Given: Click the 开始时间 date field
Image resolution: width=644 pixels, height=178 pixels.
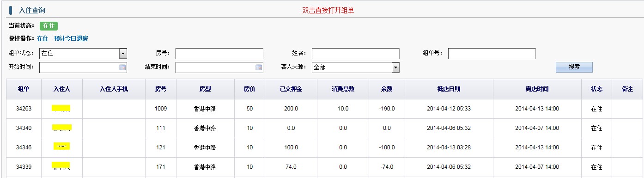Looking at the screenshot, I should click(x=83, y=68).
